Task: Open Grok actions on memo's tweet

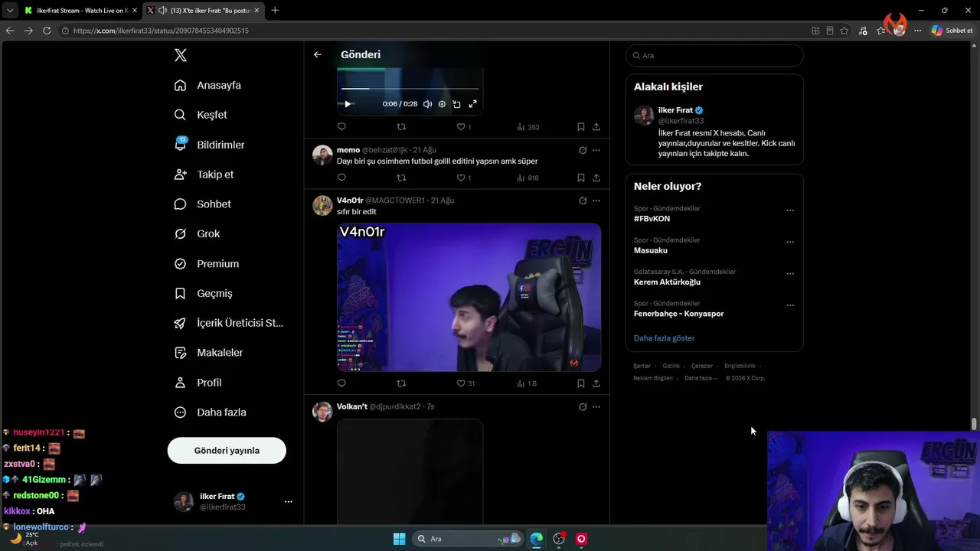Action: pos(583,150)
